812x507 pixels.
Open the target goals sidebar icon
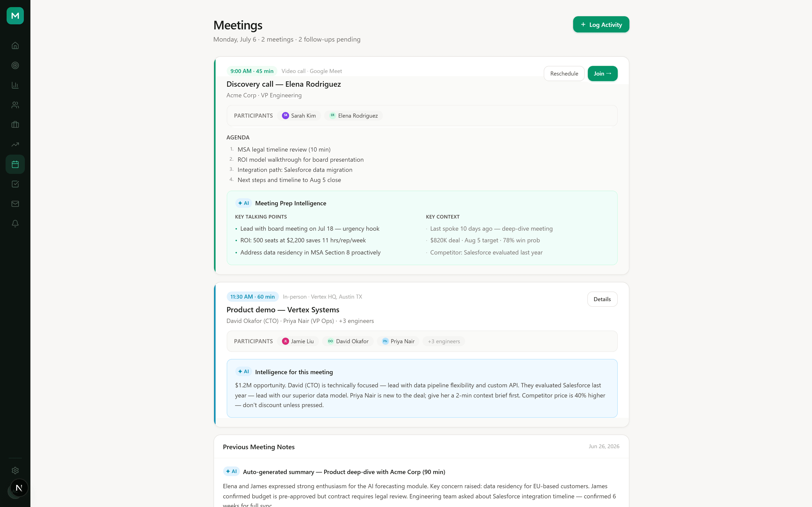15,65
